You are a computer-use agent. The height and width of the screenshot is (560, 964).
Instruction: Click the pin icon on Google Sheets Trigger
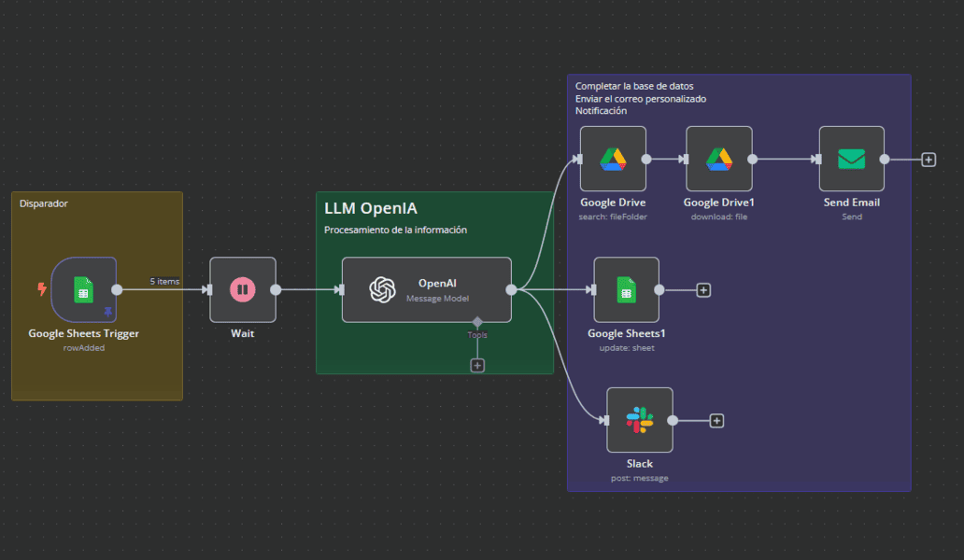108,312
